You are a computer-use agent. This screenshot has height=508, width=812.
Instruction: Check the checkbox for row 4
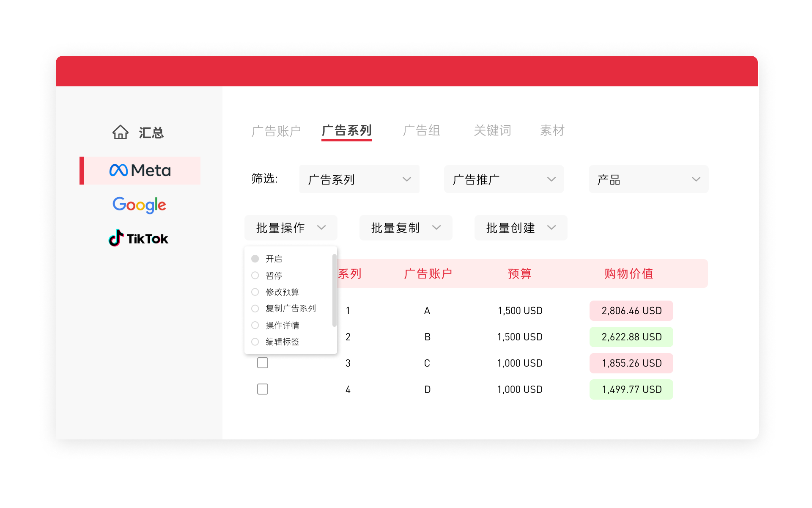[263, 389]
